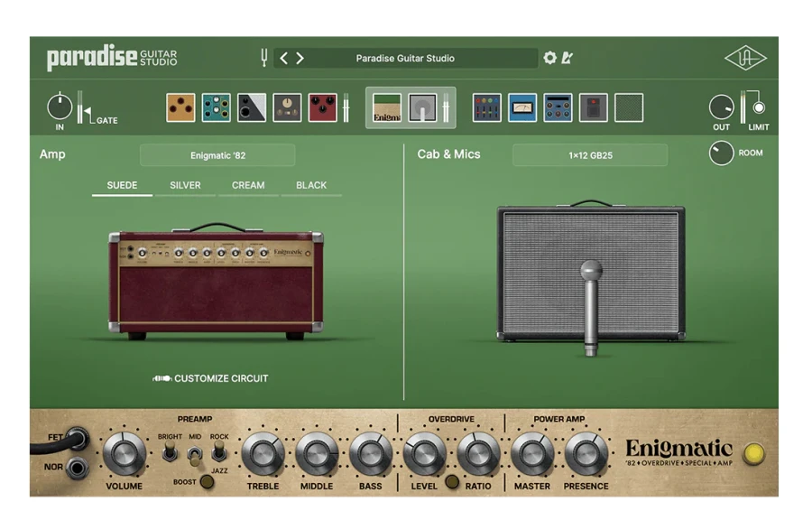Open the settings gear icon
The width and height of the screenshot is (812, 520).
[550, 58]
